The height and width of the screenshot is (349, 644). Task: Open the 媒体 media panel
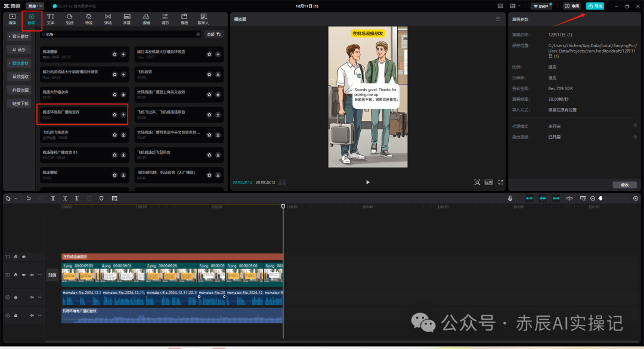pyautogui.click(x=12, y=19)
